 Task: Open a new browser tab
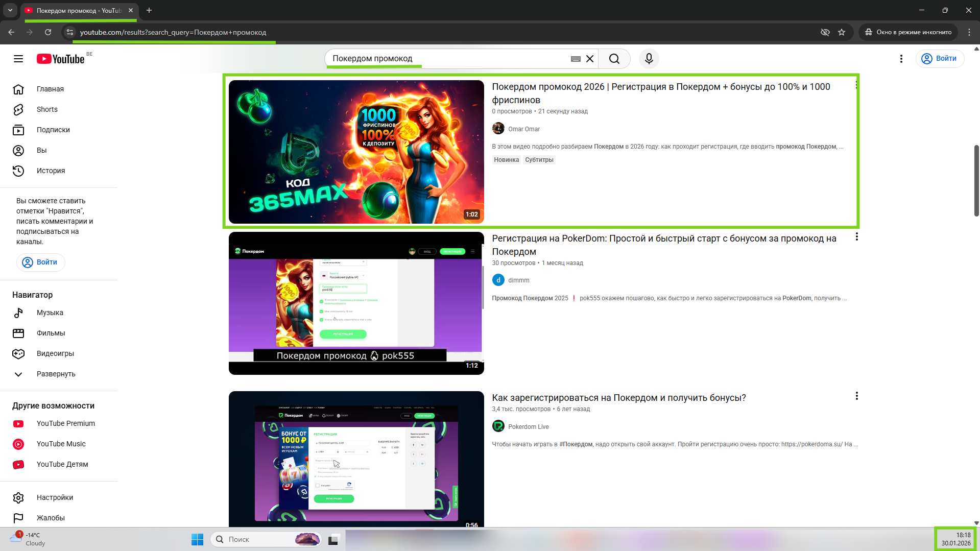(149, 10)
